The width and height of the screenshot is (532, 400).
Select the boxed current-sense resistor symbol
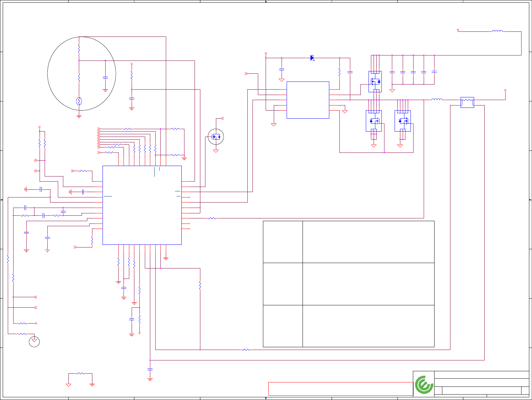click(467, 102)
